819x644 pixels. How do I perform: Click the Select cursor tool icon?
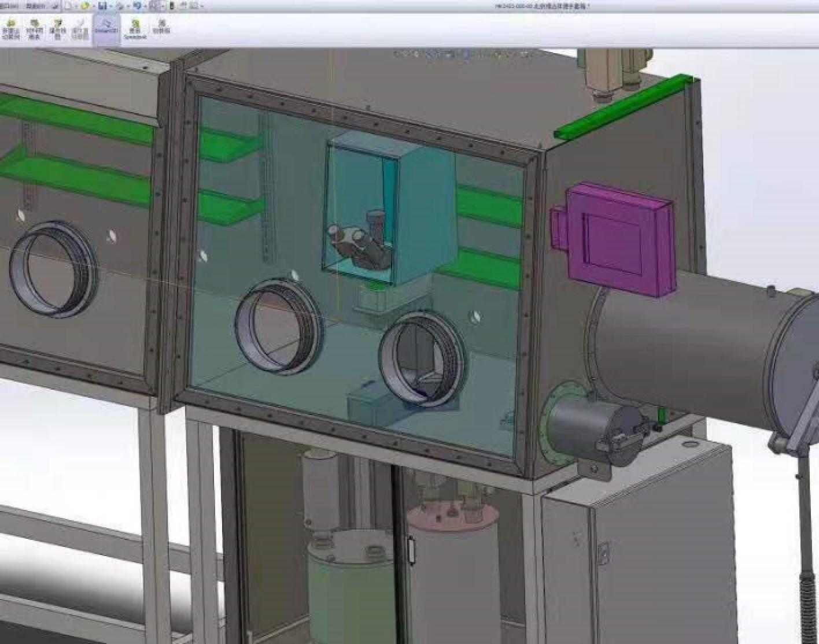click(x=154, y=6)
